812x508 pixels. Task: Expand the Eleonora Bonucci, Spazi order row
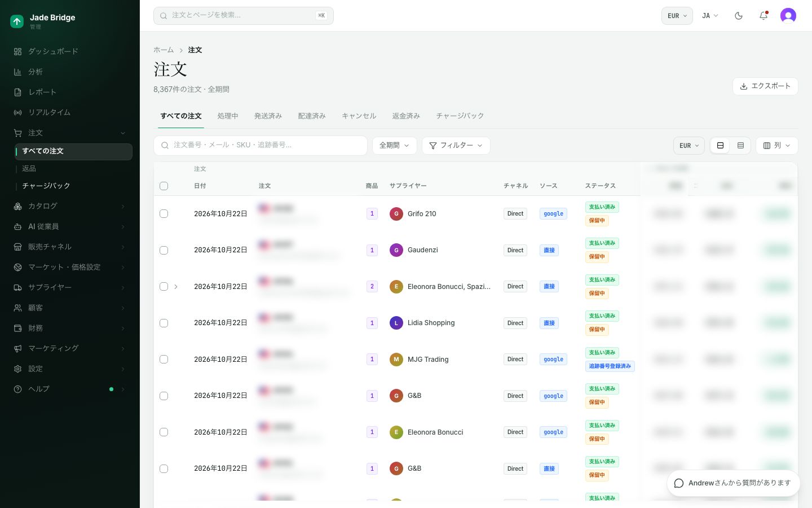pyautogui.click(x=176, y=287)
